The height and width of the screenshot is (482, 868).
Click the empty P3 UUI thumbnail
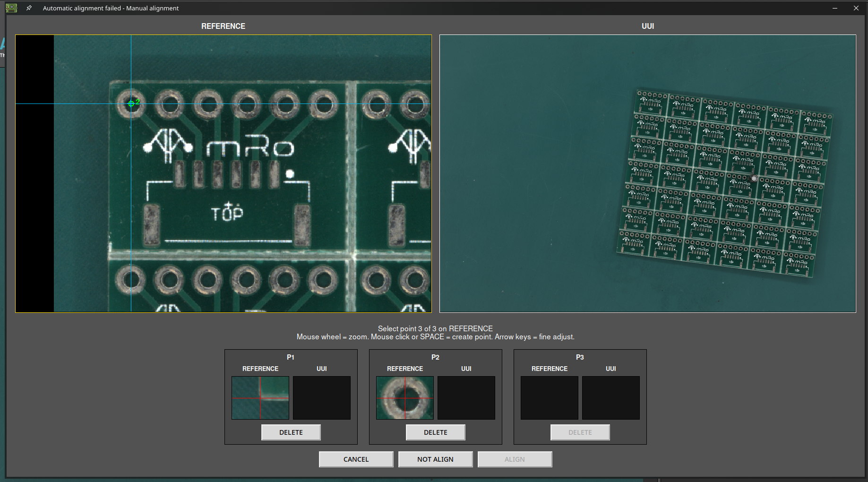[x=611, y=398]
